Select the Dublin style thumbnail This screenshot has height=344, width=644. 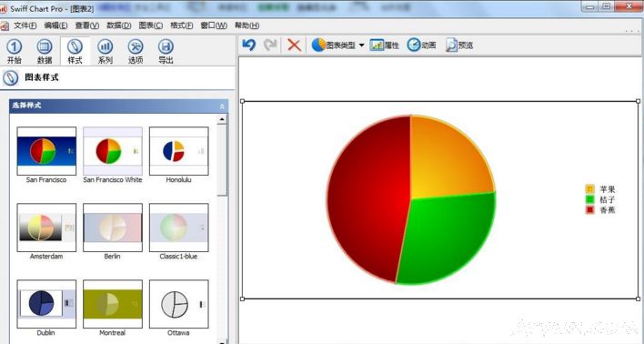click(x=46, y=304)
